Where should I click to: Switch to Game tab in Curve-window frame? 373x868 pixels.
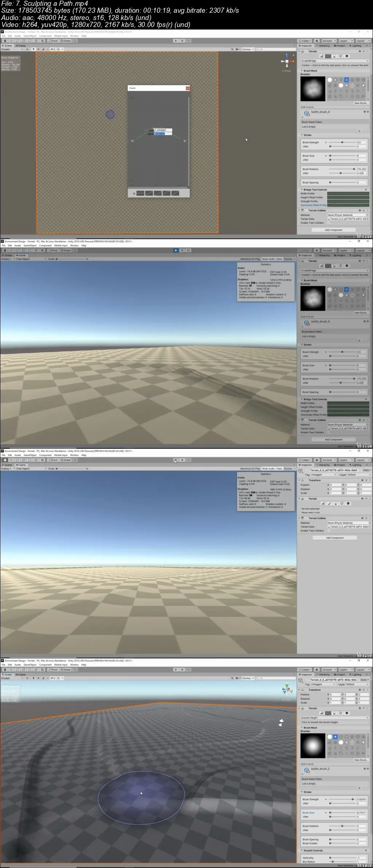pyautogui.click(x=21, y=46)
